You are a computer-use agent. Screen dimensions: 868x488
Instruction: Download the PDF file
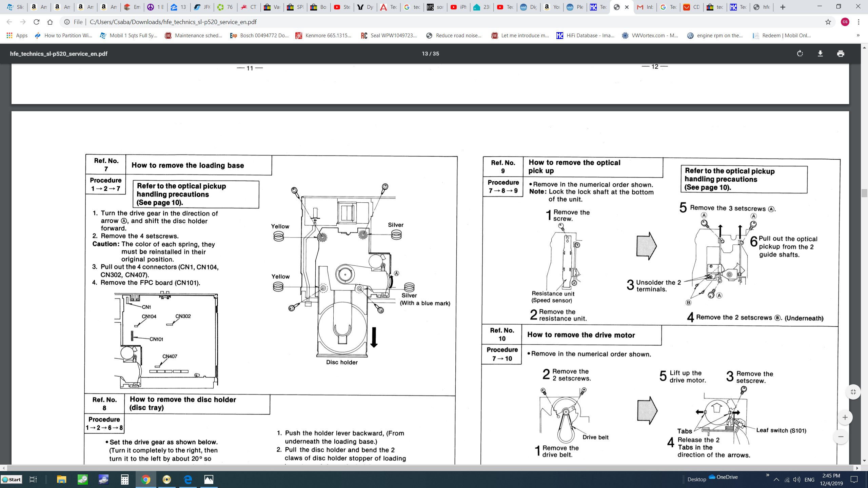[x=820, y=54]
